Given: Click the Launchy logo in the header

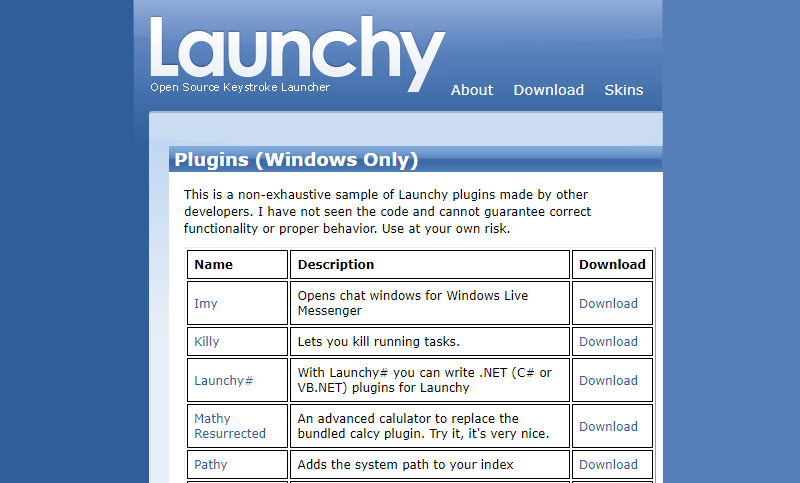Looking at the screenshot, I should click(297, 54).
